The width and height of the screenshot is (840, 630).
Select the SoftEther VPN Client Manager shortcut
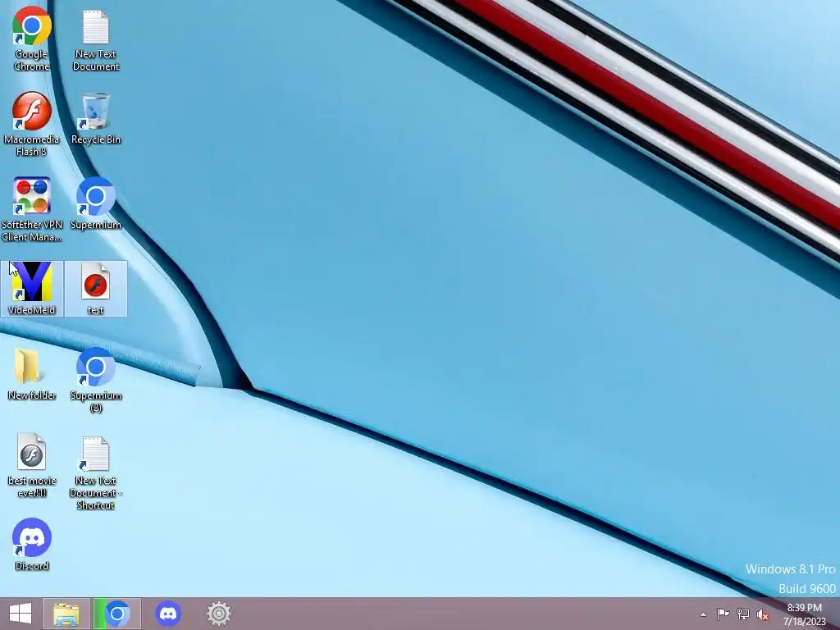(x=32, y=209)
